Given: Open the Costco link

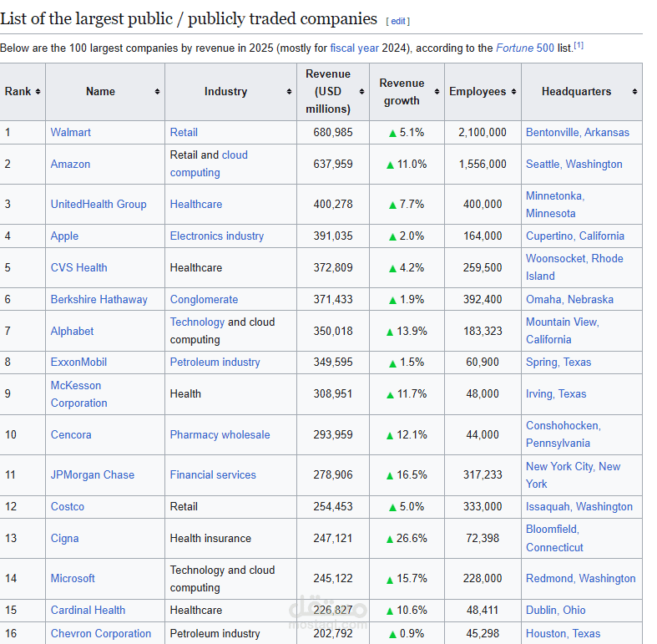Looking at the screenshot, I should point(68,506).
